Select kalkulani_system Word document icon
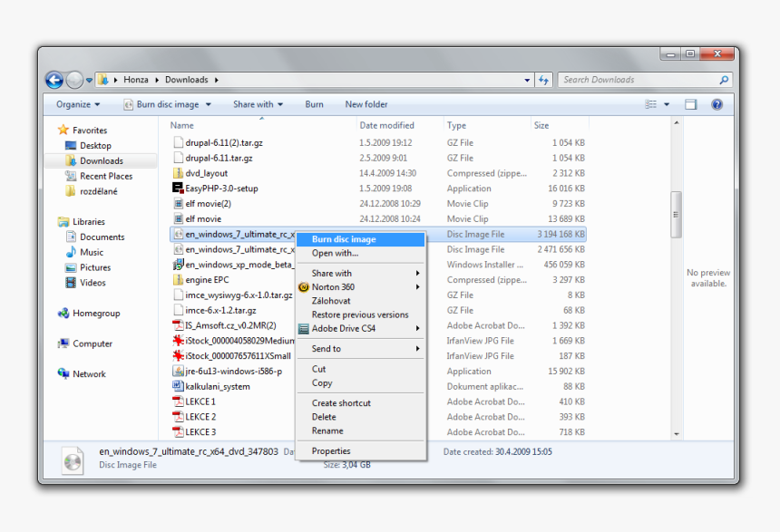 coord(178,386)
